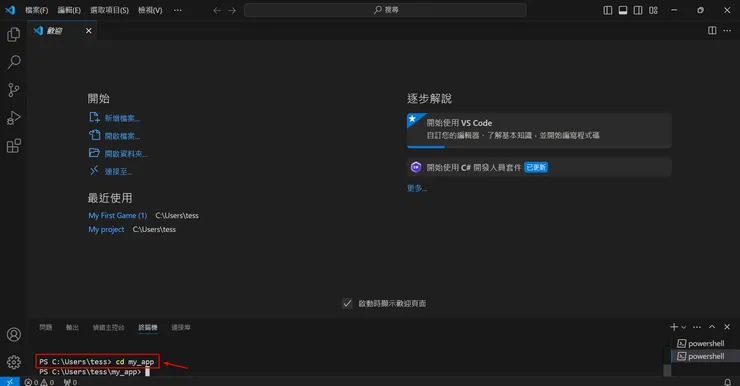Viewport: 740px width, 386px height.
Task: Click the terminal scrollbar
Action: click(x=667, y=370)
